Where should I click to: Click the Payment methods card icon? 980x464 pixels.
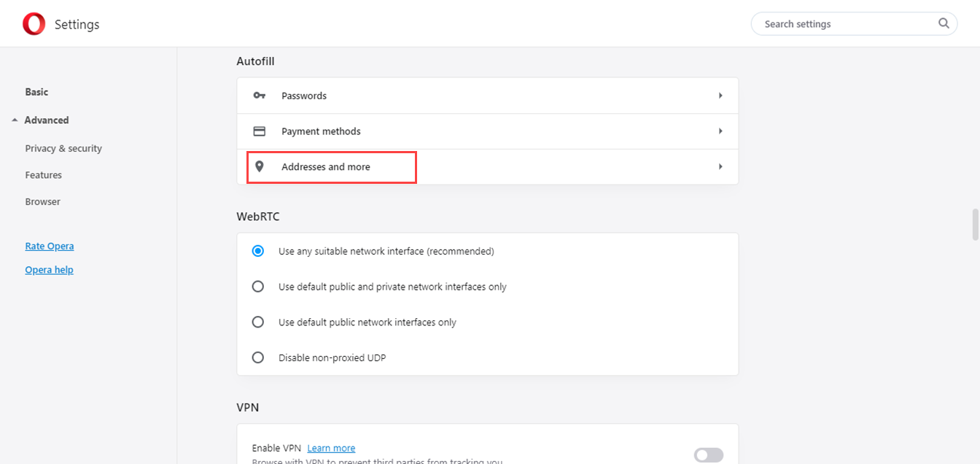259,131
